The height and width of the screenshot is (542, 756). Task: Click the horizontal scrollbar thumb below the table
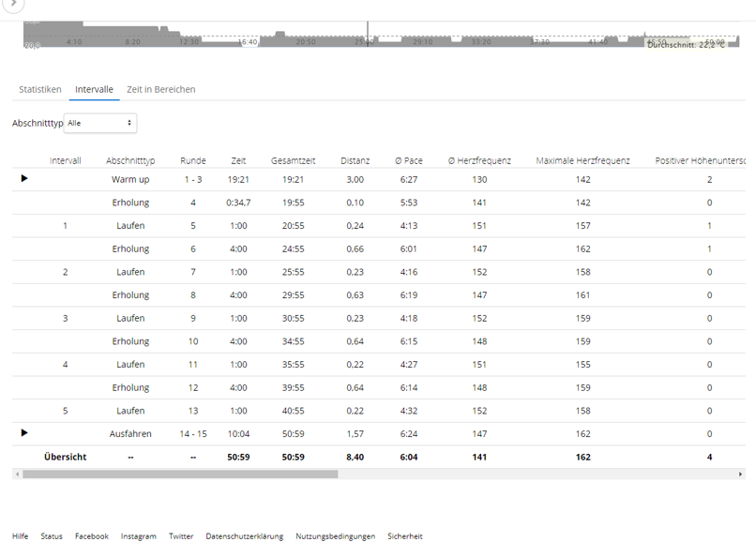click(178, 474)
